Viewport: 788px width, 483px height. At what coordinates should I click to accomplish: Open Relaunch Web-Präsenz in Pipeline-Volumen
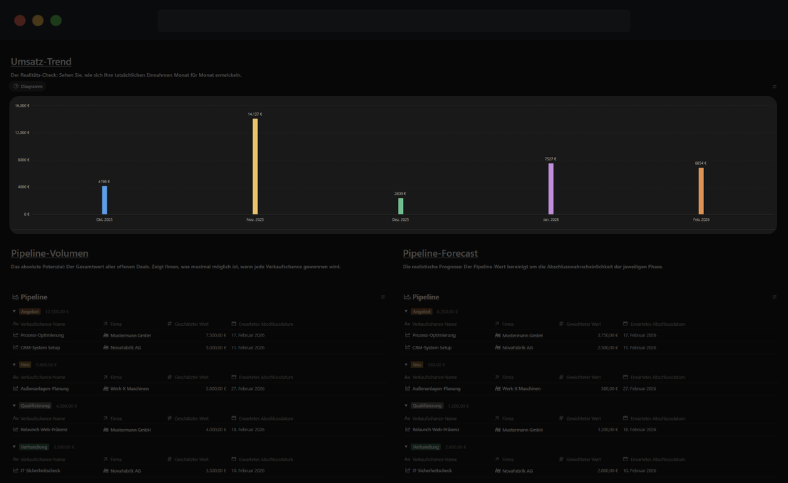coord(44,430)
